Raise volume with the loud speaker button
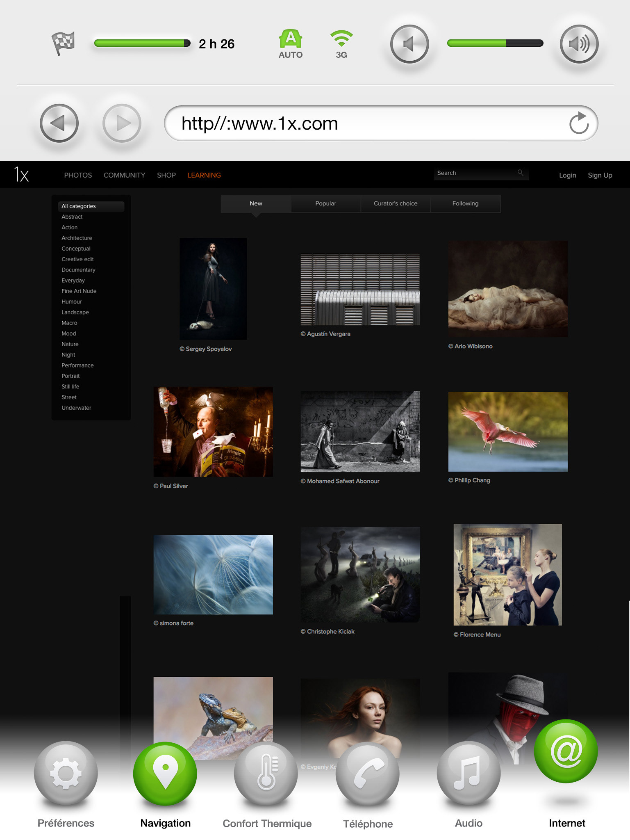 [x=579, y=44]
